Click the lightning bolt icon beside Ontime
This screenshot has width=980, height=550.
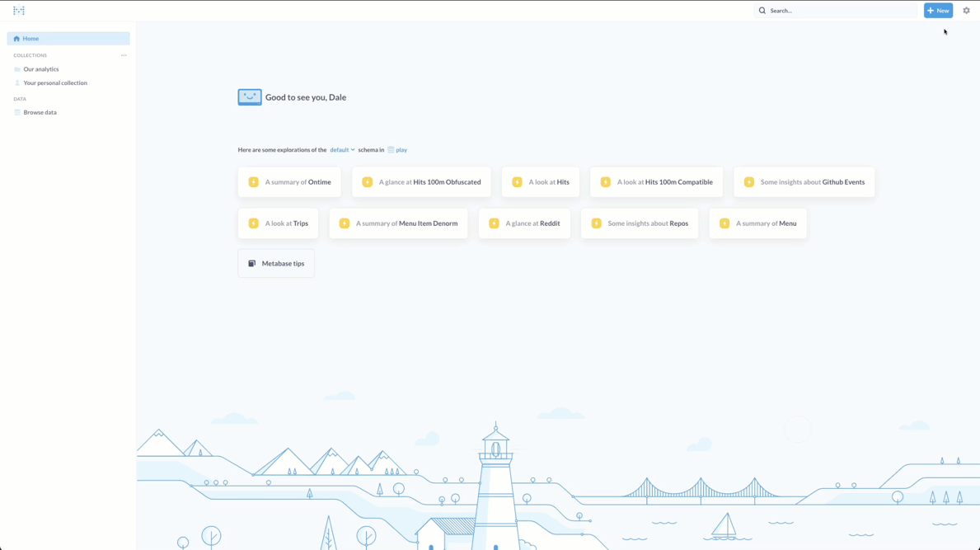coord(254,182)
